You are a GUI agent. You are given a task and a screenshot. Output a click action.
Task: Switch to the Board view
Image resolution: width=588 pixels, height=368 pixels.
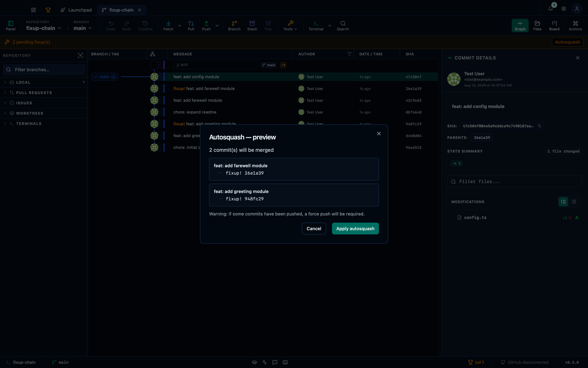click(555, 26)
